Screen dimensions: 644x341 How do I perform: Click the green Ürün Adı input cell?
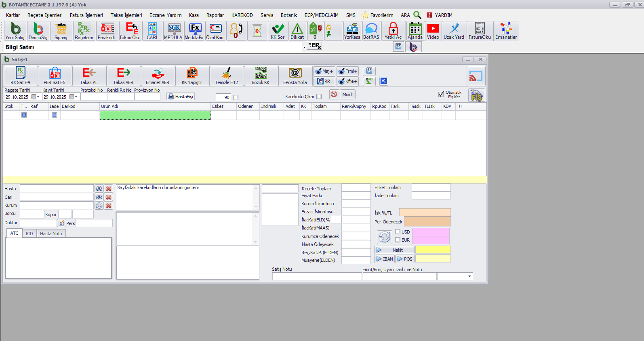(x=155, y=115)
